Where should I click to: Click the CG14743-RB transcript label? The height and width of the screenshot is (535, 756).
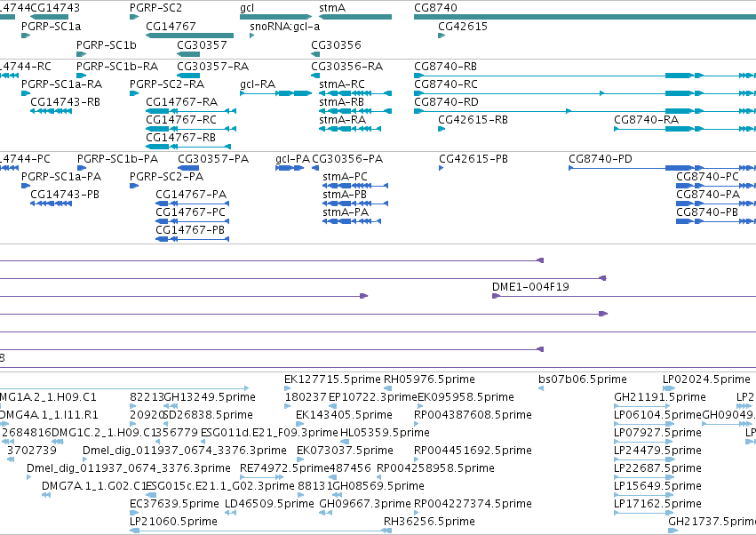[x=65, y=102]
